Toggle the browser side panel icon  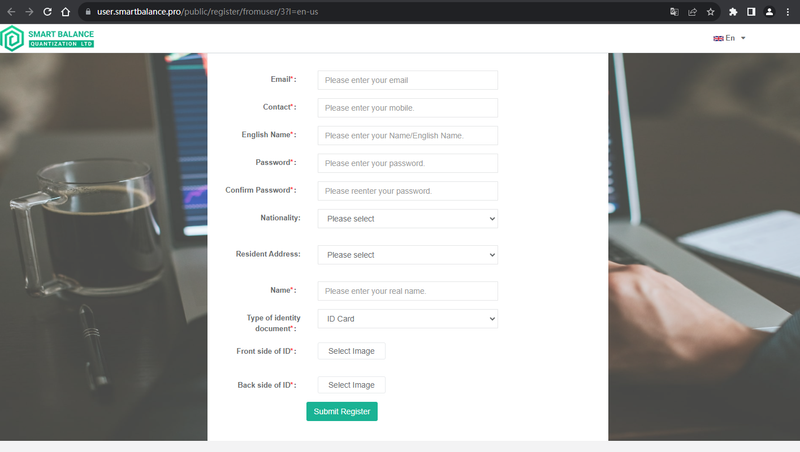pyautogui.click(x=751, y=12)
